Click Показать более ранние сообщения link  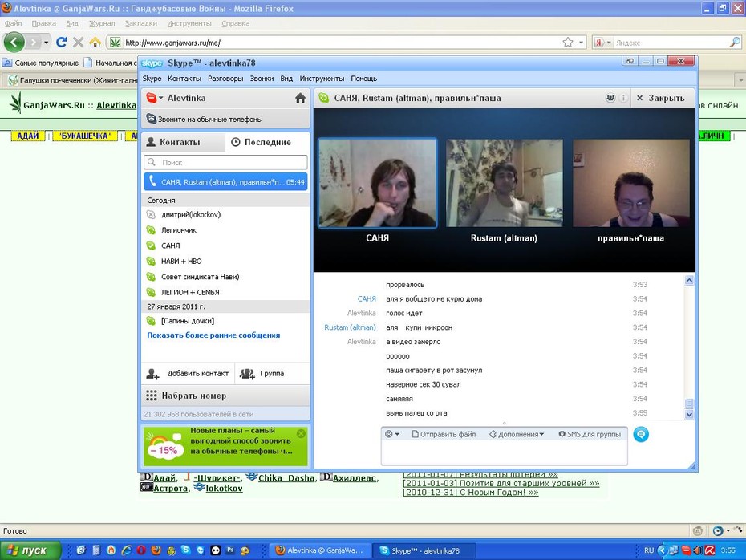click(x=213, y=335)
